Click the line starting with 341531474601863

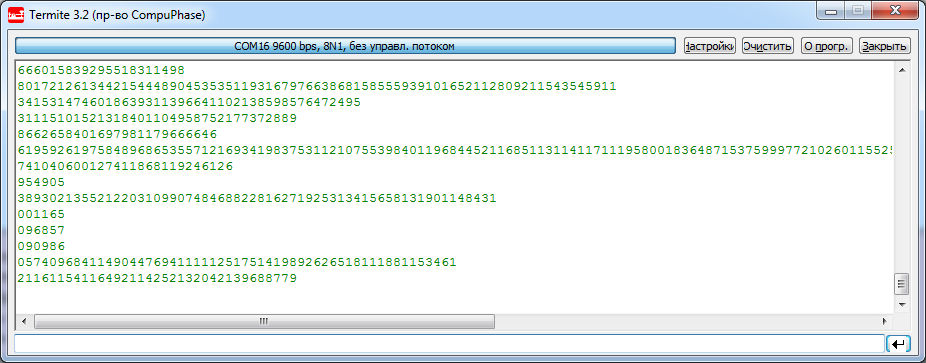pos(189,103)
